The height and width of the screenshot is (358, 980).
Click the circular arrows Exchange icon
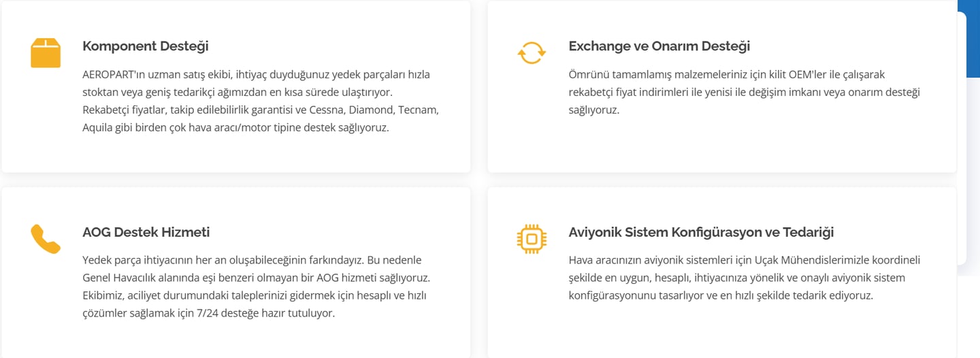(532, 52)
